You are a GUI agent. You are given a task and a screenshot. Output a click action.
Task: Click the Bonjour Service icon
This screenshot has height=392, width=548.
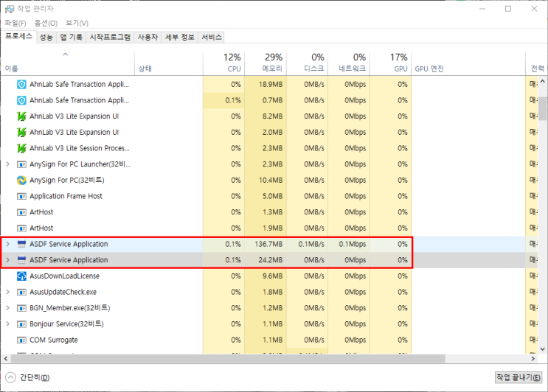click(21, 324)
